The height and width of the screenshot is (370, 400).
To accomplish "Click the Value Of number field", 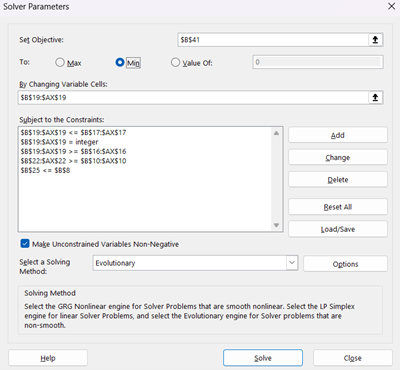I will (x=318, y=62).
